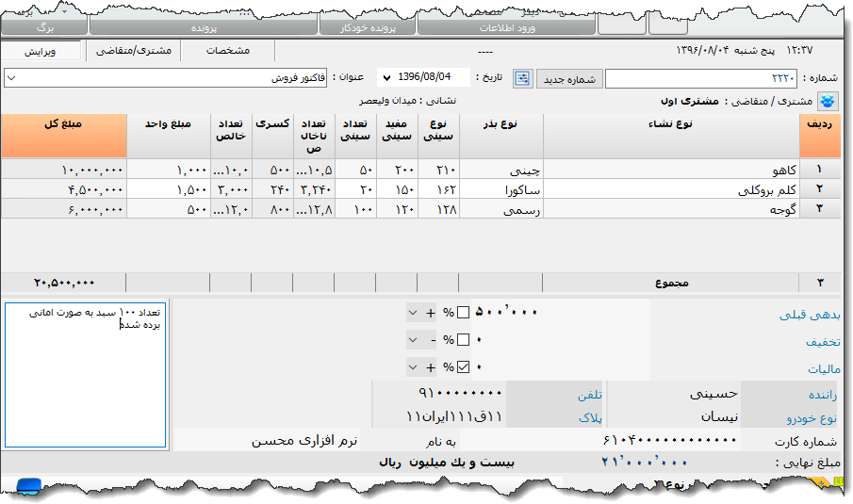Image resolution: width=853 pixels, height=504 pixels.
Task: Toggle percent checkbox for تخفیف
Action: [x=463, y=340]
